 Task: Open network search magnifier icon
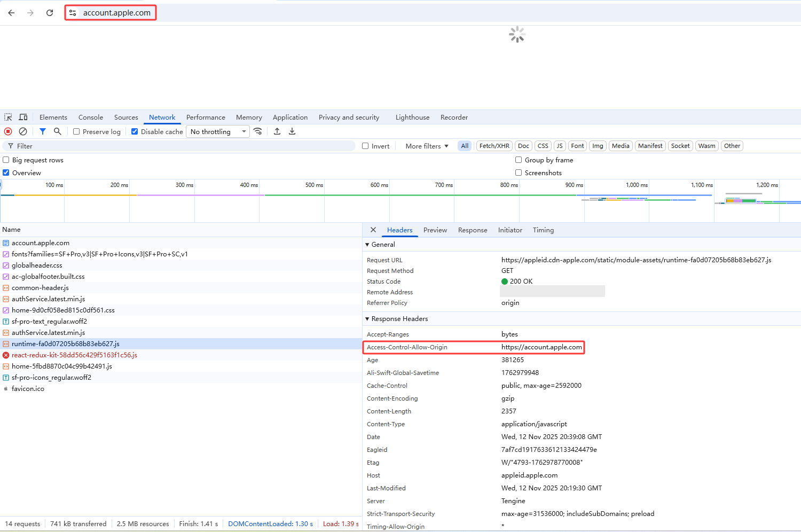(x=58, y=131)
